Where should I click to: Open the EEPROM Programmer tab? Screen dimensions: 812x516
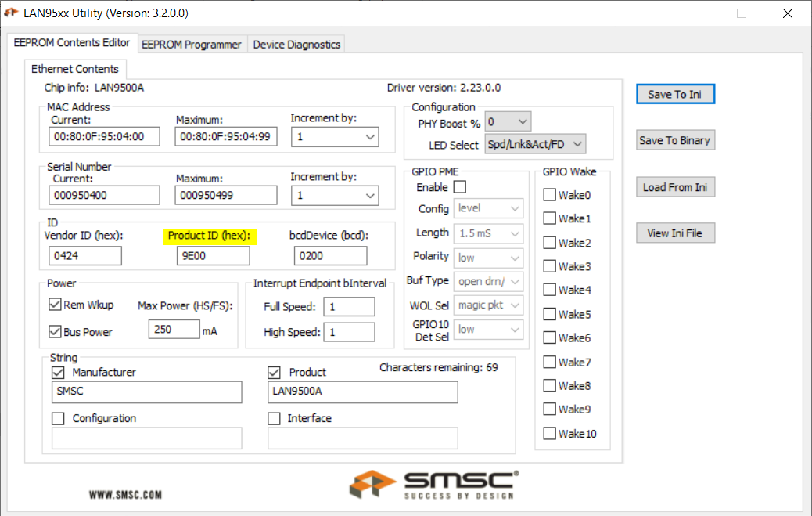(192, 45)
